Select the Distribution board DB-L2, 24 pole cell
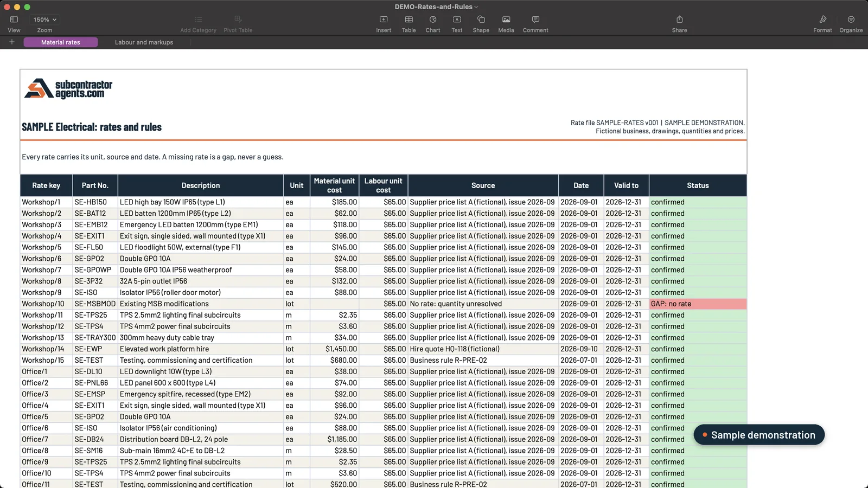Image resolution: width=868 pixels, height=488 pixels. tap(201, 439)
